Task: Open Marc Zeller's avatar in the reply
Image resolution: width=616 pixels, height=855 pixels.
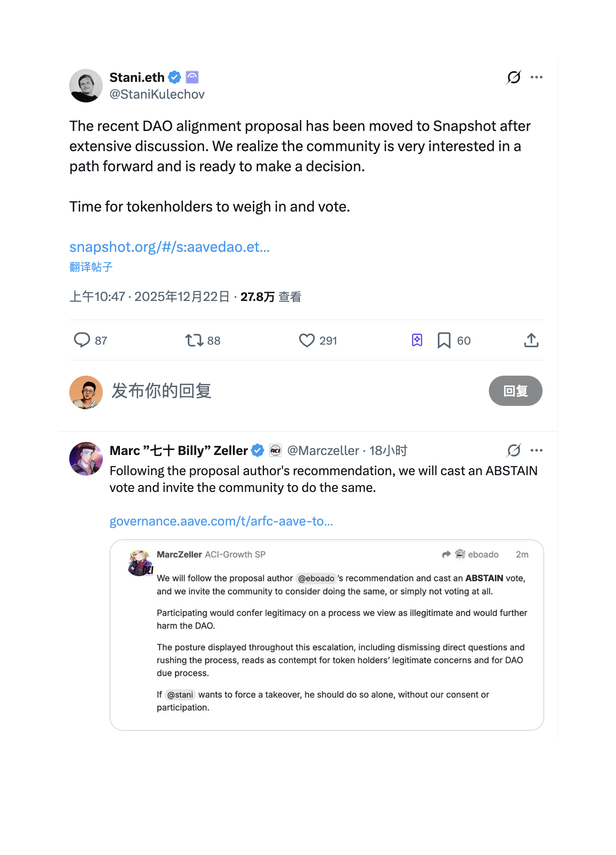Action: 86,458
